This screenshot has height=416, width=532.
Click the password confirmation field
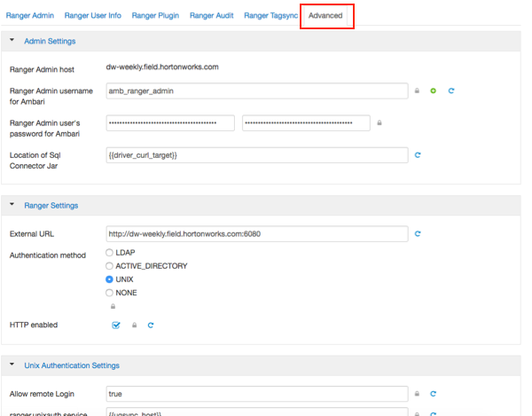click(306, 122)
